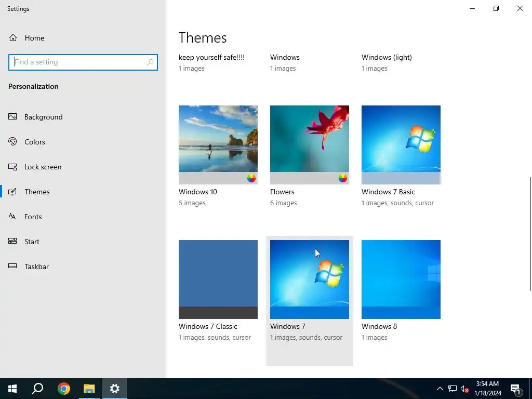Select the 'Windows (light)' theme label
Viewport: 532px width, 399px height.
click(x=387, y=57)
